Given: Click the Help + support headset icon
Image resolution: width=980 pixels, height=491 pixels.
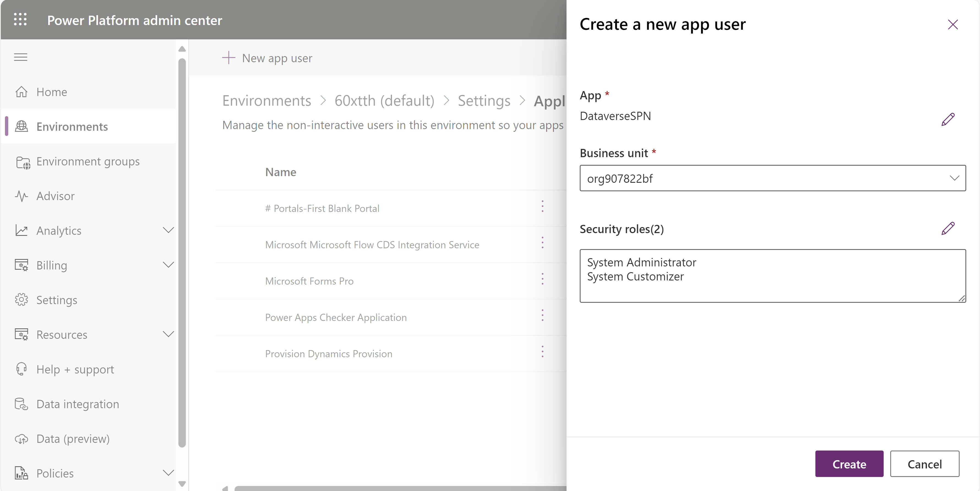Looking at the screenshot, I should 21,369.
